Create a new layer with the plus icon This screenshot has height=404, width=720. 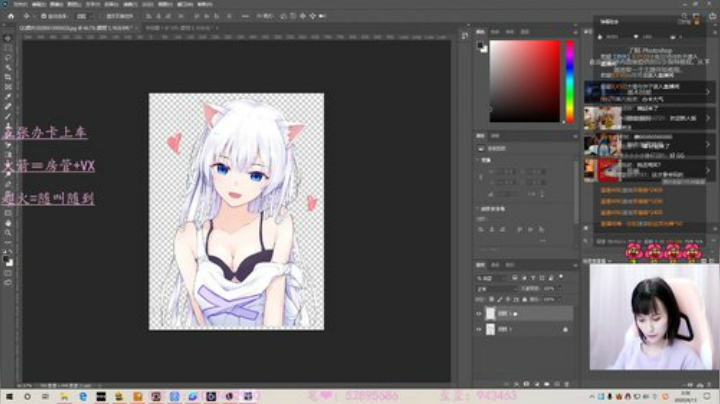[x=557, y=384]
